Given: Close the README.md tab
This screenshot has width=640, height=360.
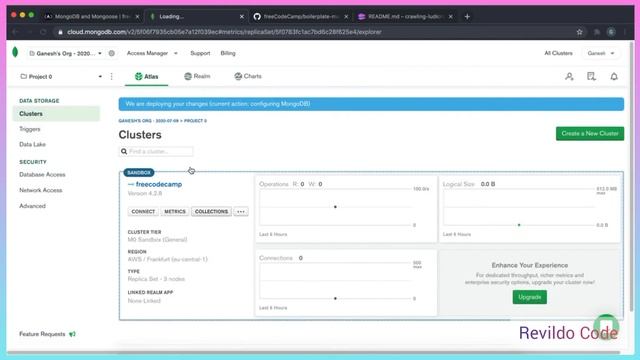Looking at the screenshot, I should tap(450, 16).
